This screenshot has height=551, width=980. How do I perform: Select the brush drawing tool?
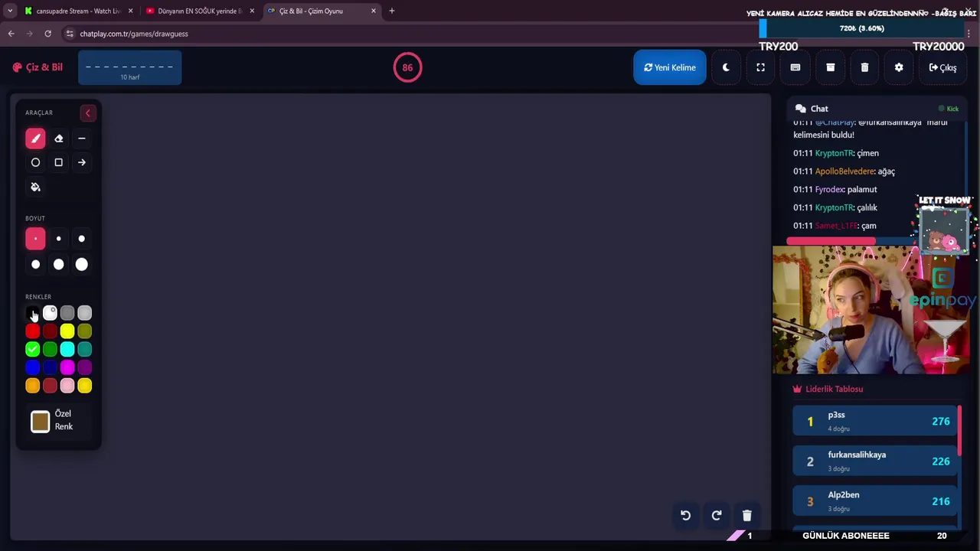[35, 139]
